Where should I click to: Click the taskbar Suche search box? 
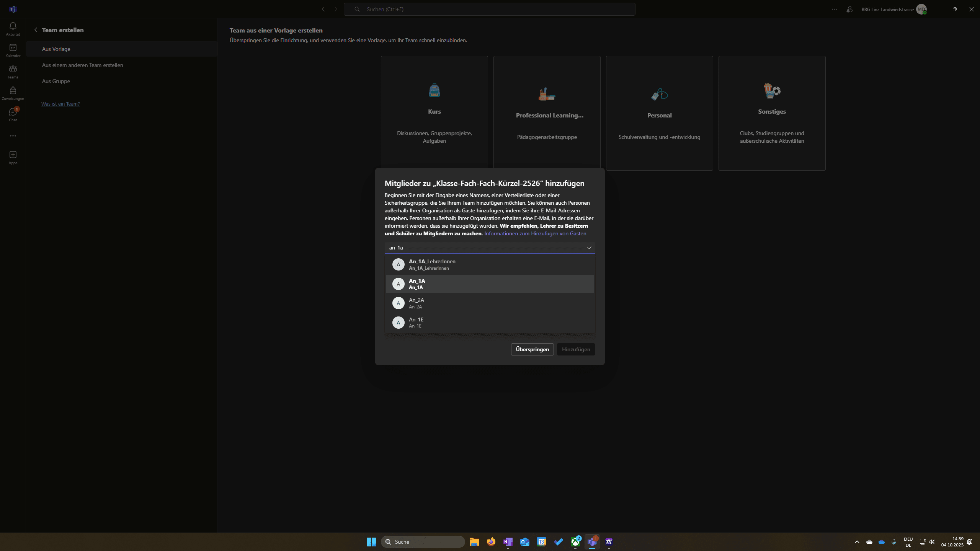coord(423,541)
